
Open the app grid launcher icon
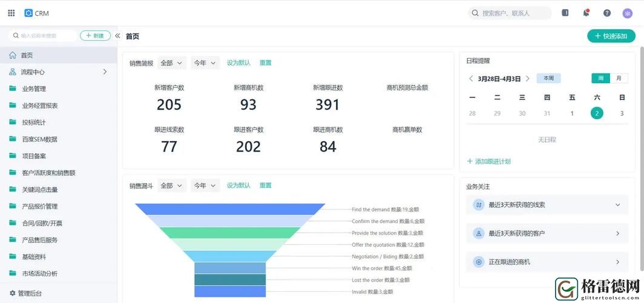point(11,13)
